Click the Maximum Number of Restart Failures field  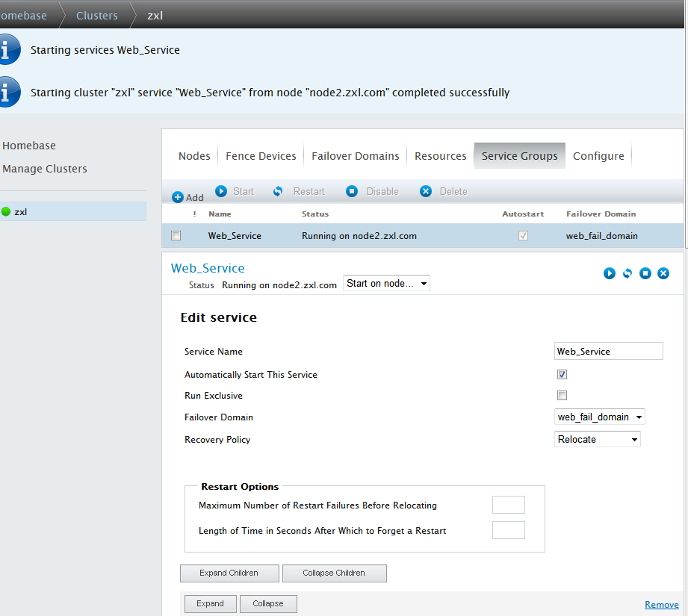pyautogui.click(x=509, y=505)
